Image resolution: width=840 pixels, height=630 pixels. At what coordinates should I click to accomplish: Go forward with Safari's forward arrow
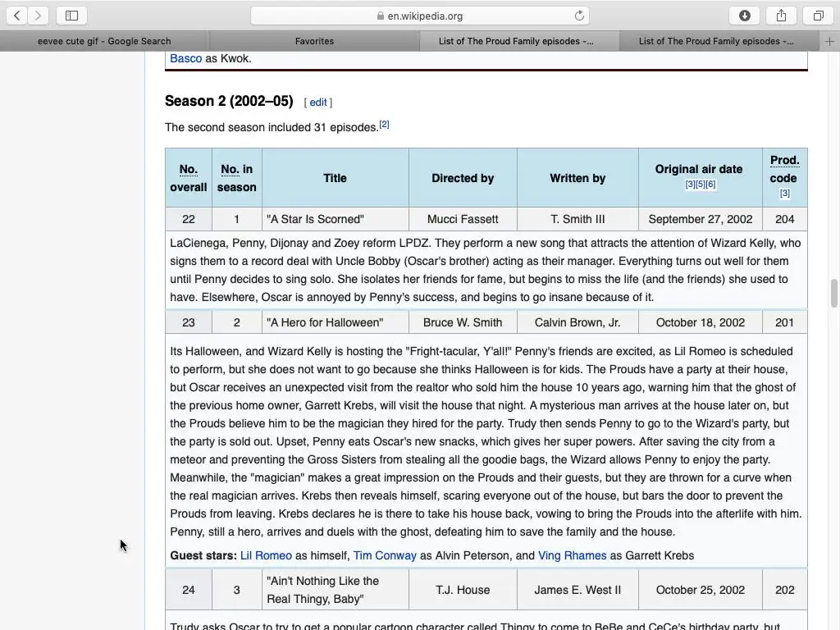click(38, 16)
